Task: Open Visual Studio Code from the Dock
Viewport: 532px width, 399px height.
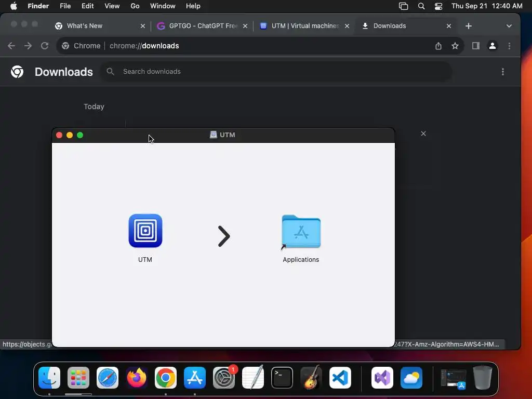Action: click(x=340, y=378)
